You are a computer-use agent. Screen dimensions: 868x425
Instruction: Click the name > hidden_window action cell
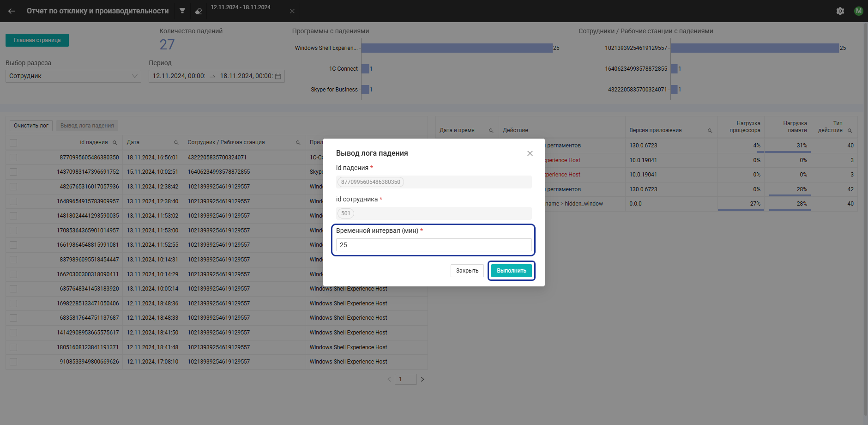coord(574,204)
